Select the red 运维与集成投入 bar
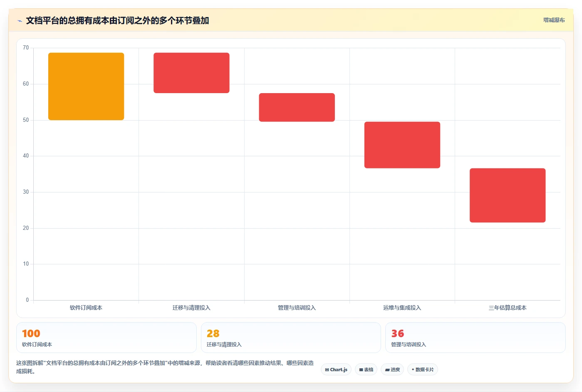Image resolution: width=582 pixels, height=392 pixels. pos(402,145)
